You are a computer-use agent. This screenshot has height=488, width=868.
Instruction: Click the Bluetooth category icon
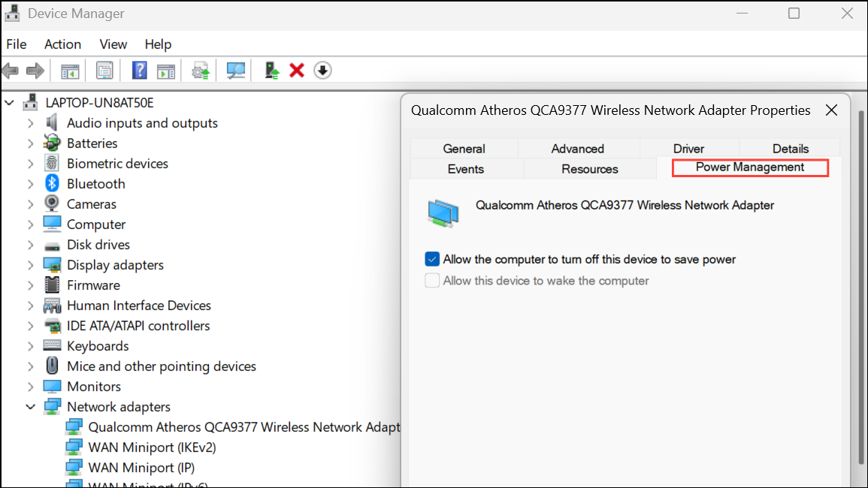pos(52,183)
